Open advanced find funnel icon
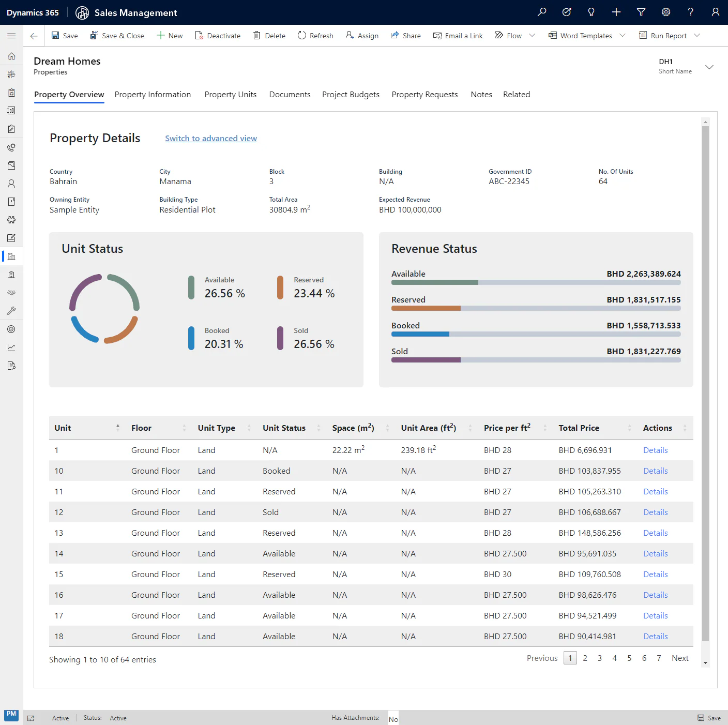 click(x=641, y=12)
